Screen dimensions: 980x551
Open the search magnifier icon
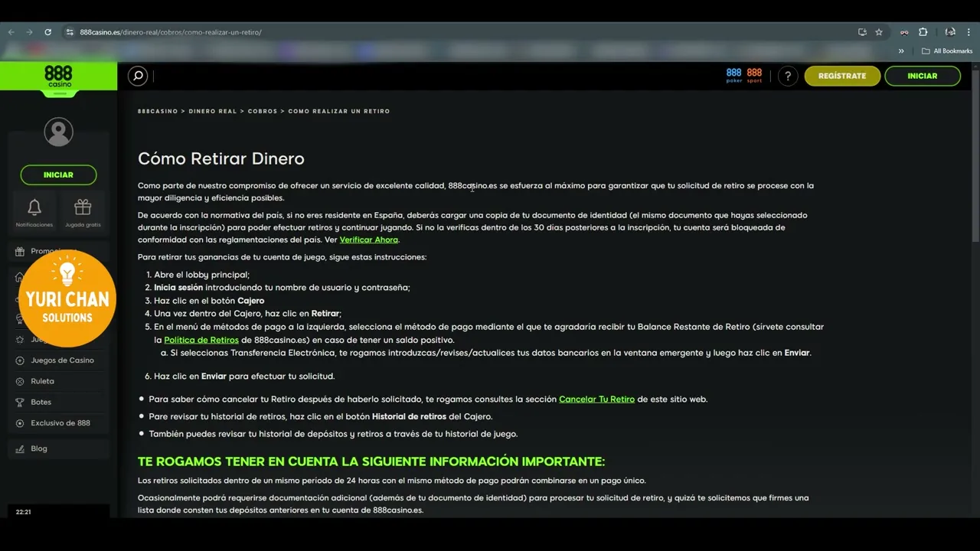[x=138, y=76]
